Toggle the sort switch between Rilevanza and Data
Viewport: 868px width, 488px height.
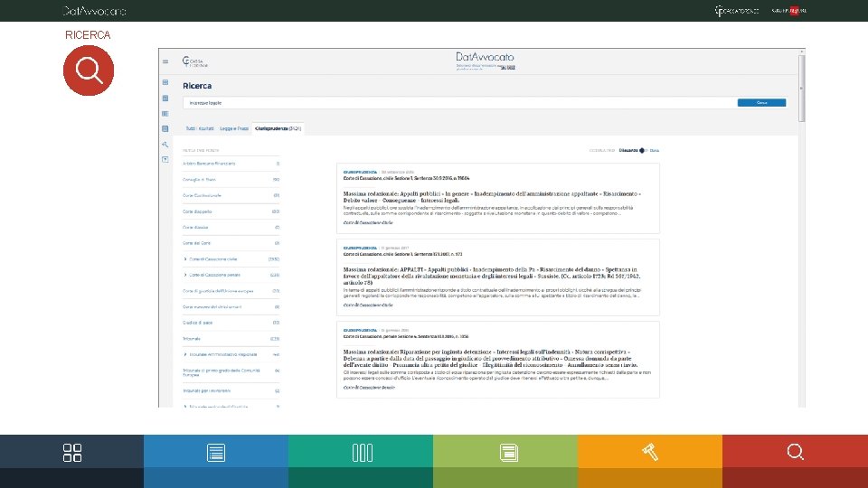tap(643, 151)
